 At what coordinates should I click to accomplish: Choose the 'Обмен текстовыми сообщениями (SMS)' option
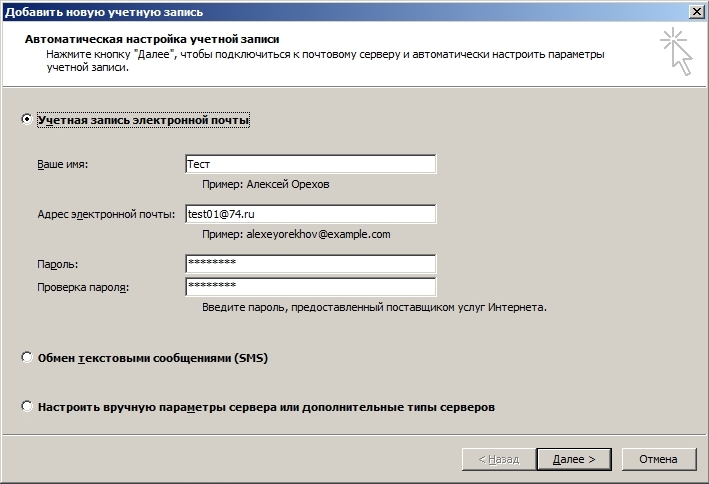(x=27, y=357)
